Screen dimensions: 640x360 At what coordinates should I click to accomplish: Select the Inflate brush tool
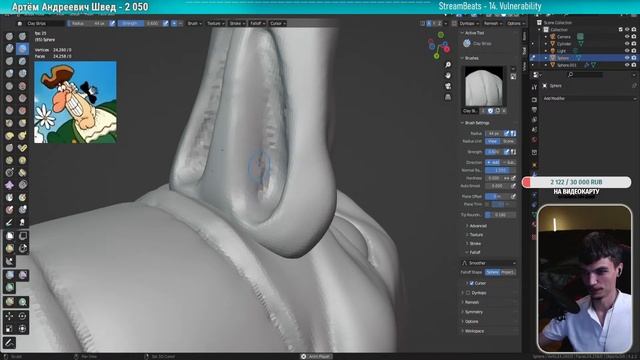tap(9, 73)
